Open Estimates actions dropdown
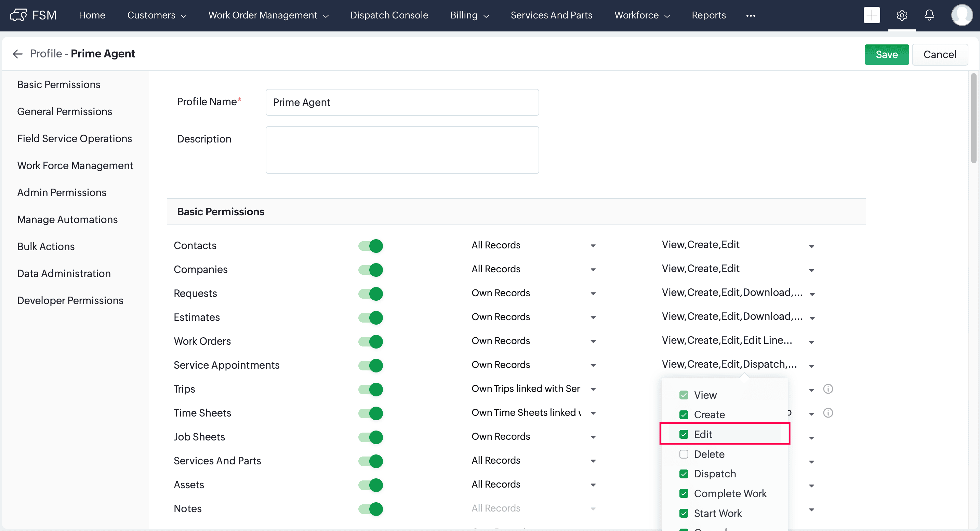Screen dimensions: 980x531 pyautogui.click(x=738, y=317)
